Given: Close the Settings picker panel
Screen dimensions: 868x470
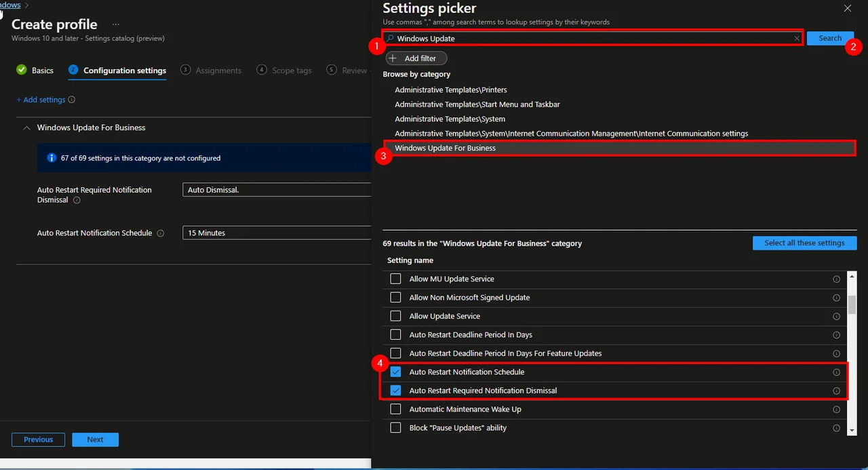Looking at the screenshot, I should tap(847, 8).
